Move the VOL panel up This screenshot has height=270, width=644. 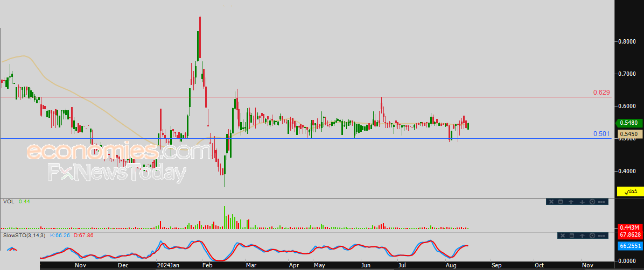[x=572, y=202]
